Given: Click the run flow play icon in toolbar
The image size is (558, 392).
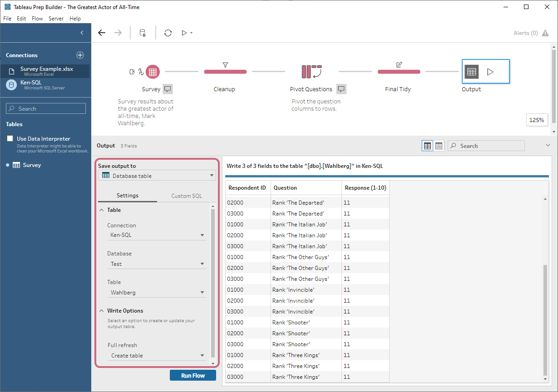Looking at the screenshot, I should [184, 33].
